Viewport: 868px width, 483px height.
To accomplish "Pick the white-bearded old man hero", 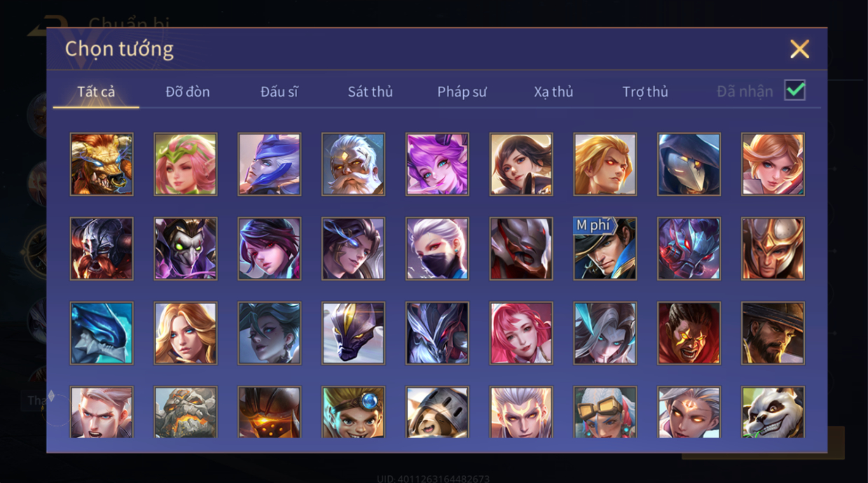I will tap(353, 164).
